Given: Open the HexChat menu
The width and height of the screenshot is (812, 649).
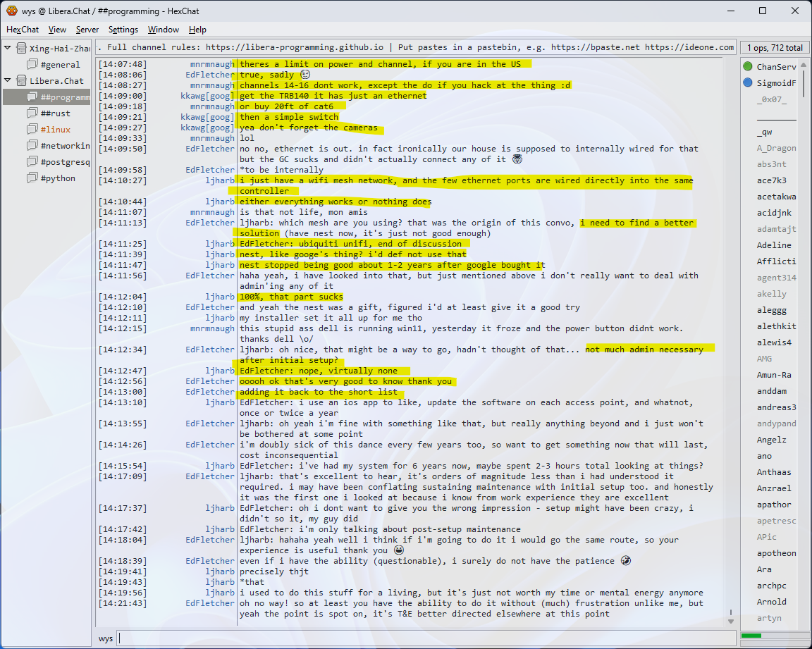Looking at the screenshot, I should point(23,30).
